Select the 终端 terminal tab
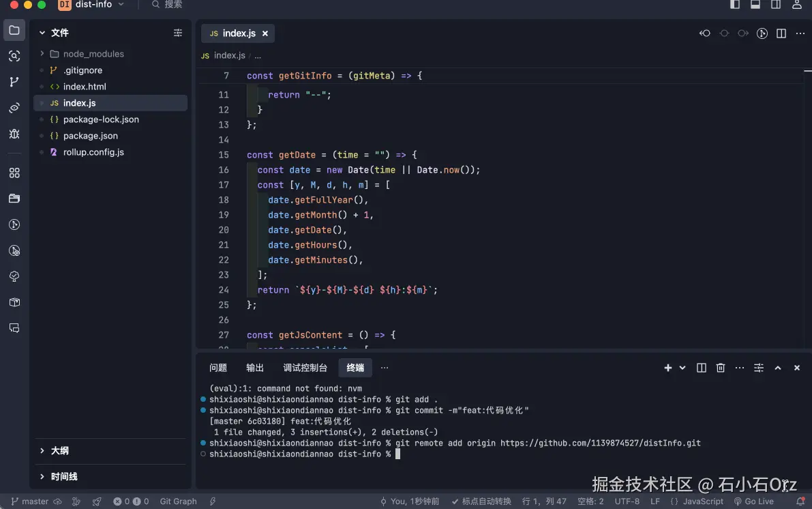 [x=355, y=368]
